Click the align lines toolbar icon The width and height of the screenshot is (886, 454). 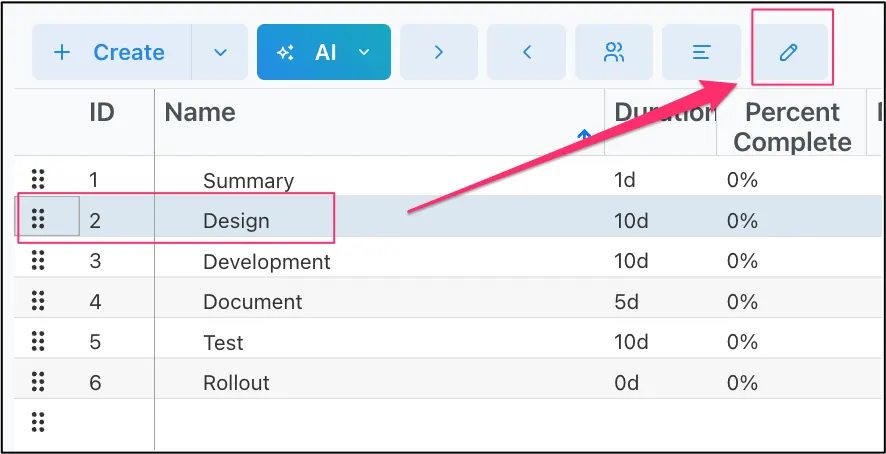point(701,52)
